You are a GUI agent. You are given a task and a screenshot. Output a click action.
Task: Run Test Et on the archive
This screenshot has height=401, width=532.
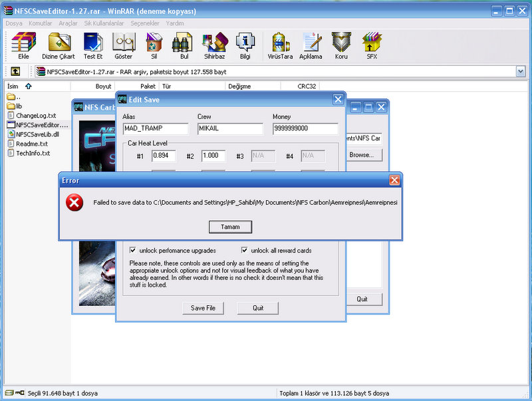tap(93, 46)
